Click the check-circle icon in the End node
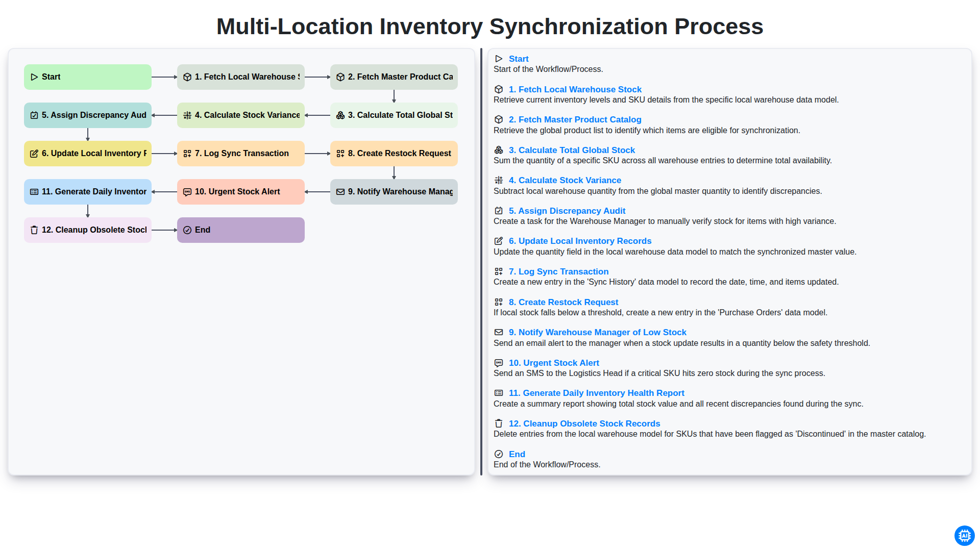The height and width of the screenshot is (551, 980). click(x=187, y=230)
